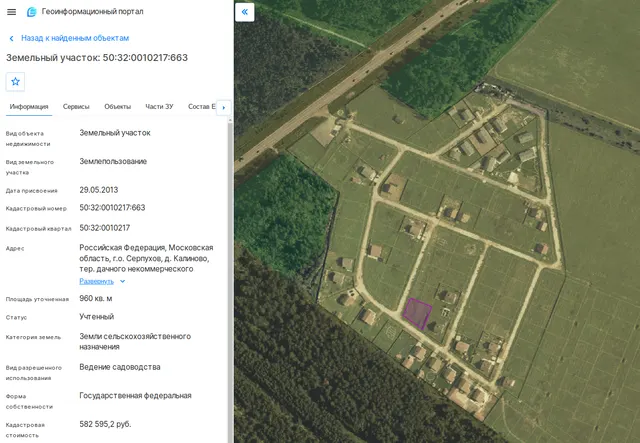The image size is (640, 443).
Task: Click the cadastral quarter value 50:32:0010217
Action: click(x=104, y=228)
